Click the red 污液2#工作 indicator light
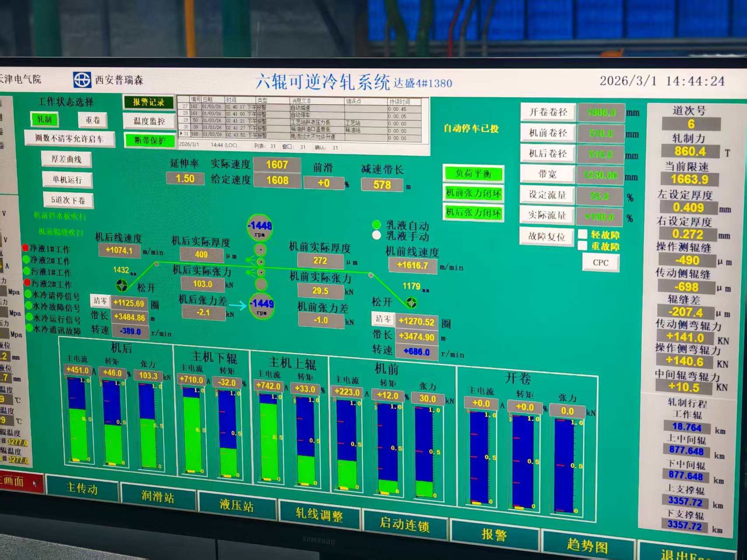The height and width of the screenshot is (560, 747). [x=27, y=283]
